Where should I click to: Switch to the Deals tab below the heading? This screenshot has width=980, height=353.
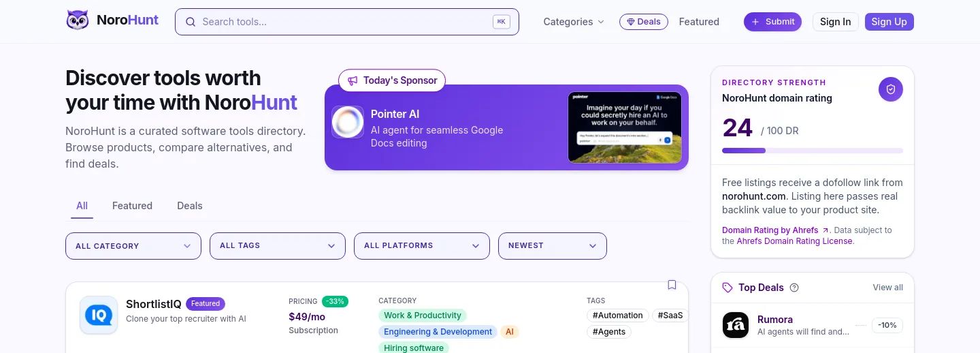[x=190, y=206]
